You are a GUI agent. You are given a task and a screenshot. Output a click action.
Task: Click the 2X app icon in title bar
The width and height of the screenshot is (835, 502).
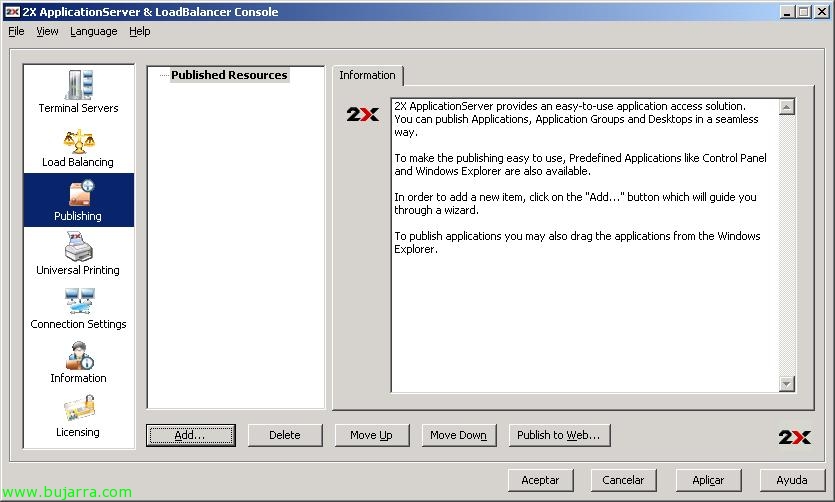tap(12, 12)
